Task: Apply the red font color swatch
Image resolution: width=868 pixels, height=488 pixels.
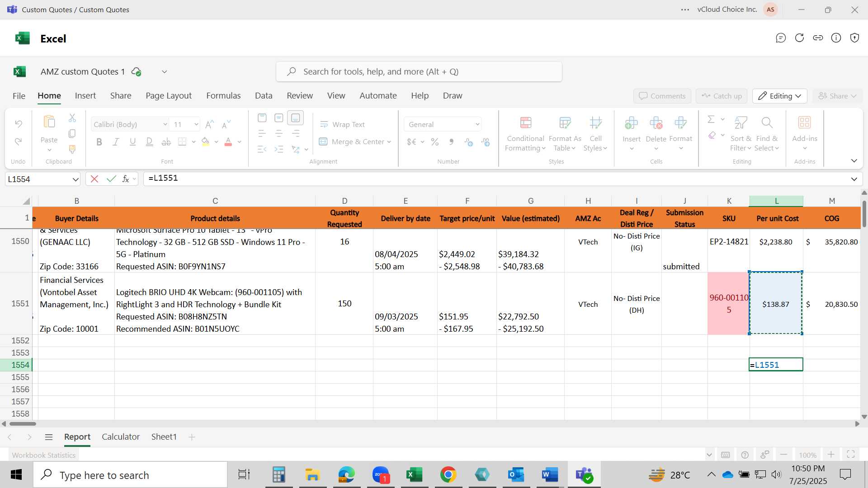Action: pos(228,142)
